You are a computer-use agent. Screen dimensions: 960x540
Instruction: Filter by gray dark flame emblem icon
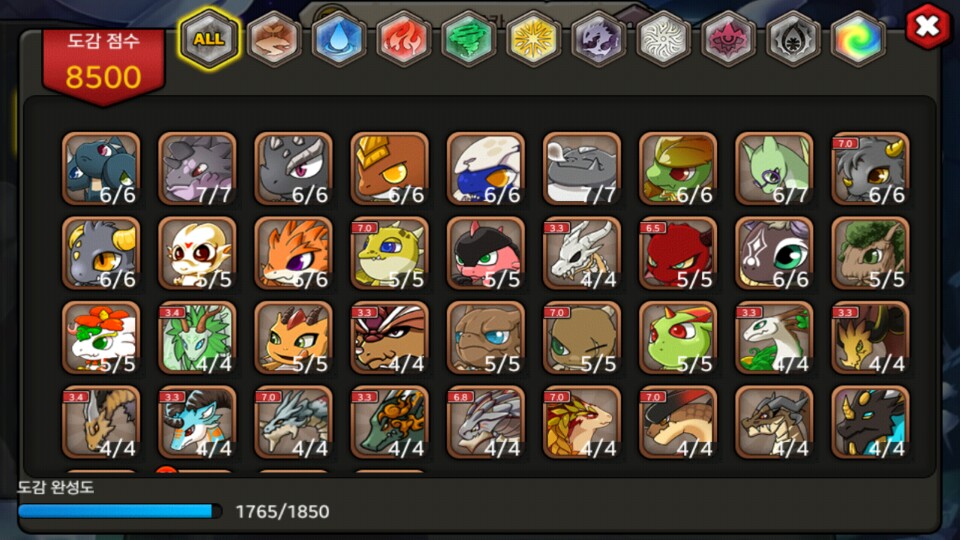tap(793, 39)
